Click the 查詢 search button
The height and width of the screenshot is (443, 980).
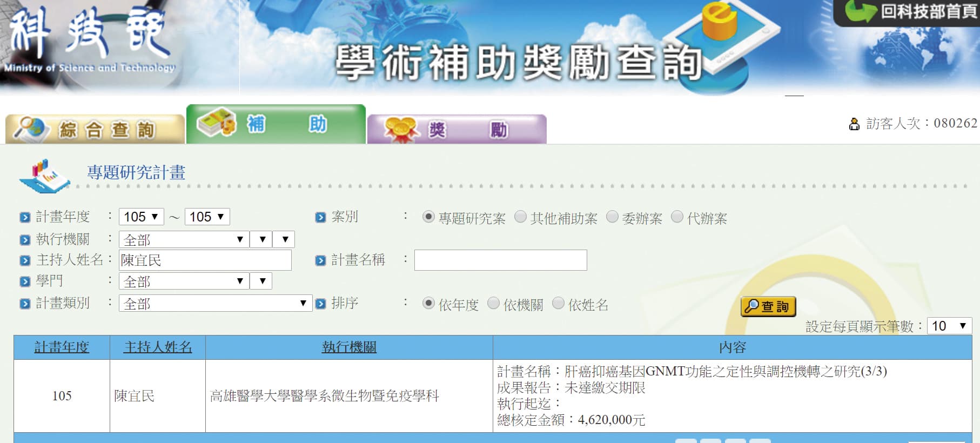768,306
